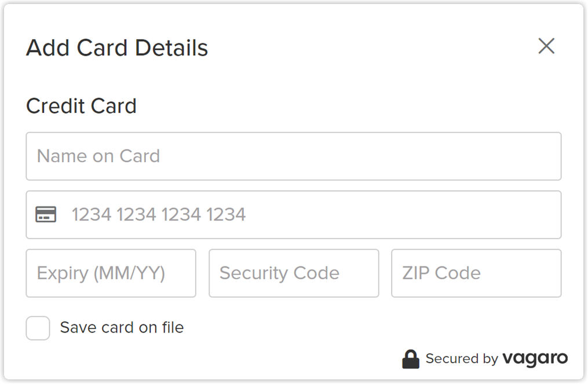
Task: Click the Expiry (MM/YY) field
Action: coord(111,273)
